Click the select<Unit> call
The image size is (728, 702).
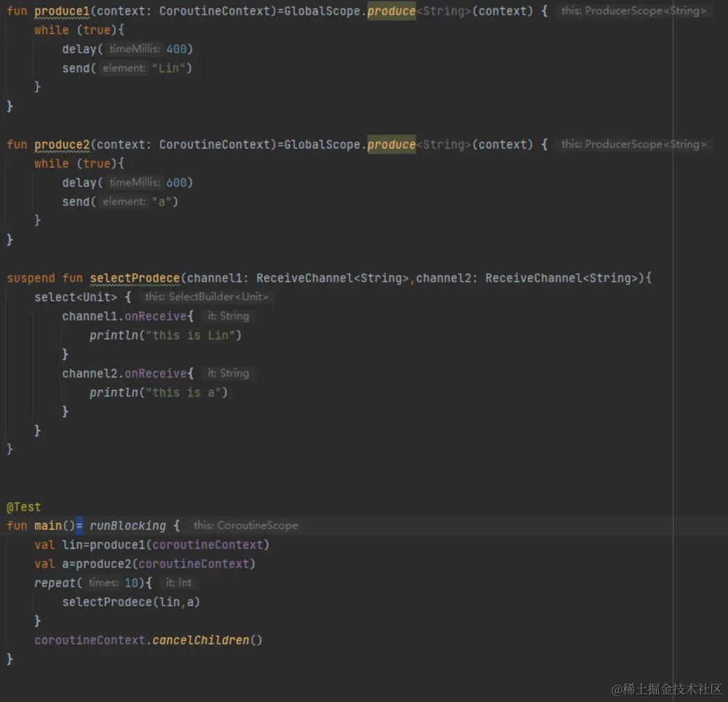coord(76,298)
